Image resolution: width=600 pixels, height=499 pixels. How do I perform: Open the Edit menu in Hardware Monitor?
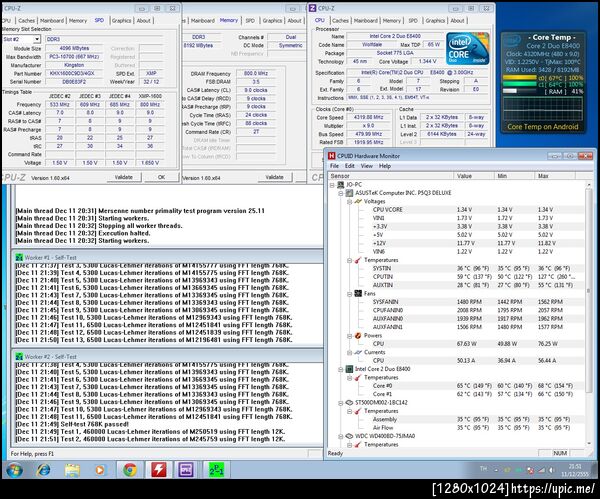(350, 166)
